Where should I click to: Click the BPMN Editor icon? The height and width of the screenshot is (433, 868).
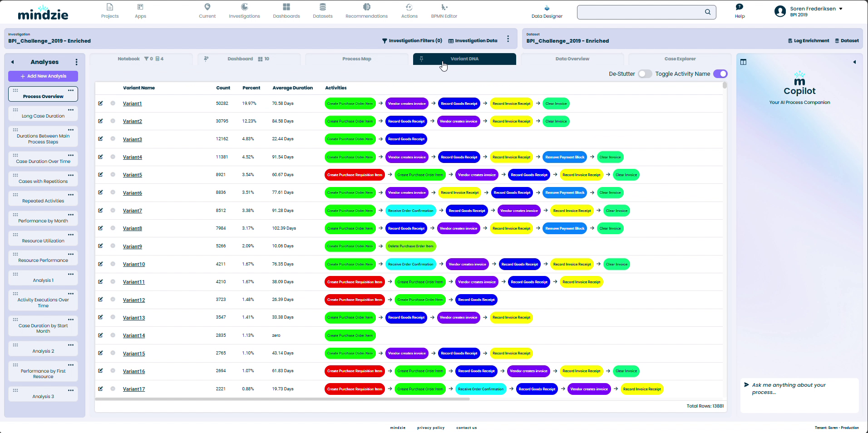click(x=444, y=7)
